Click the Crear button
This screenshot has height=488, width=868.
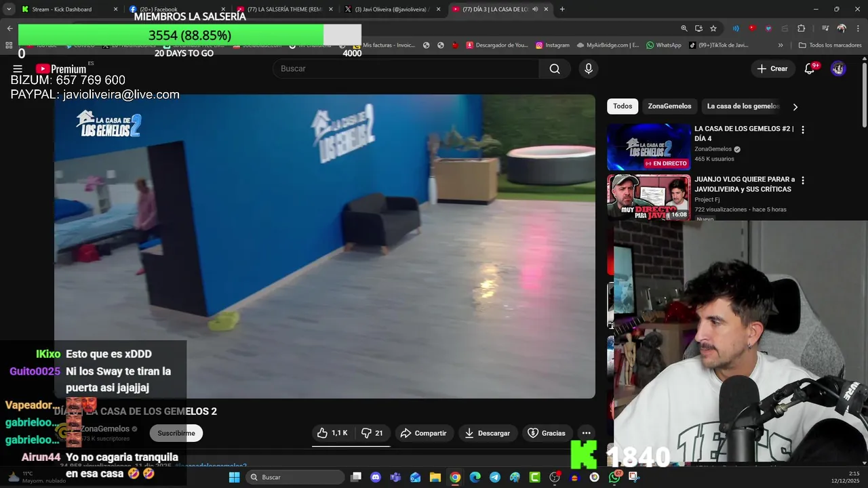coord(772,68)
